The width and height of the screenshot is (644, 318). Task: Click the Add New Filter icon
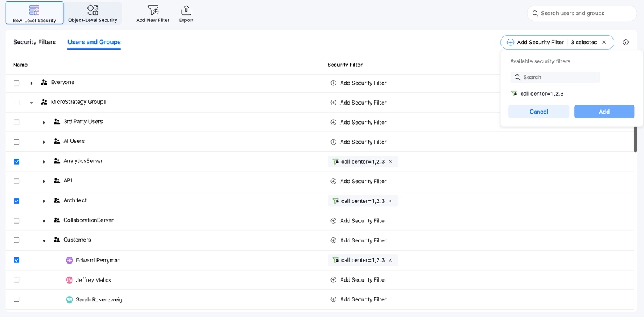coord(153,10)
